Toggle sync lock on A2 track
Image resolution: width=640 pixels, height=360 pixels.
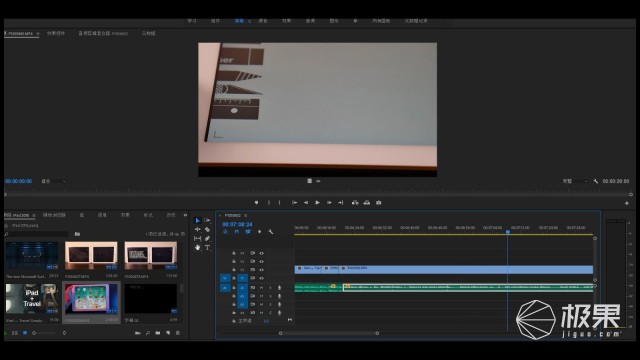(x=252, y=296)
